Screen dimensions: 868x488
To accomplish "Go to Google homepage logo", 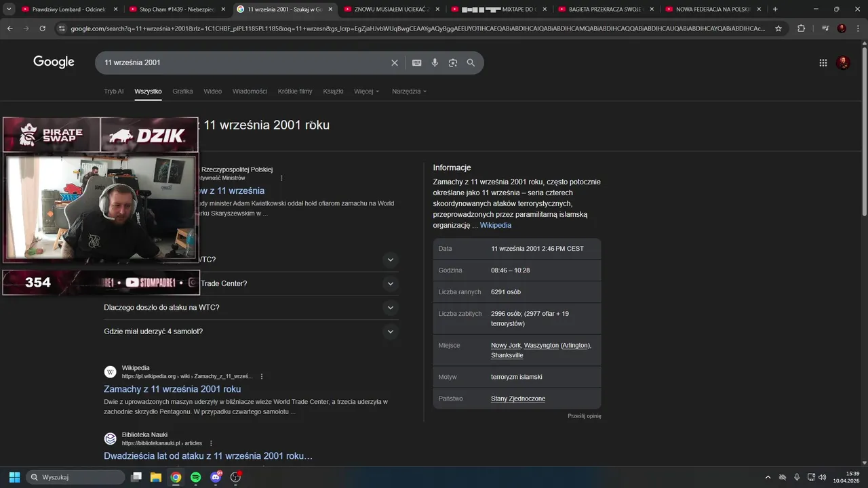I will pos(54,62).
